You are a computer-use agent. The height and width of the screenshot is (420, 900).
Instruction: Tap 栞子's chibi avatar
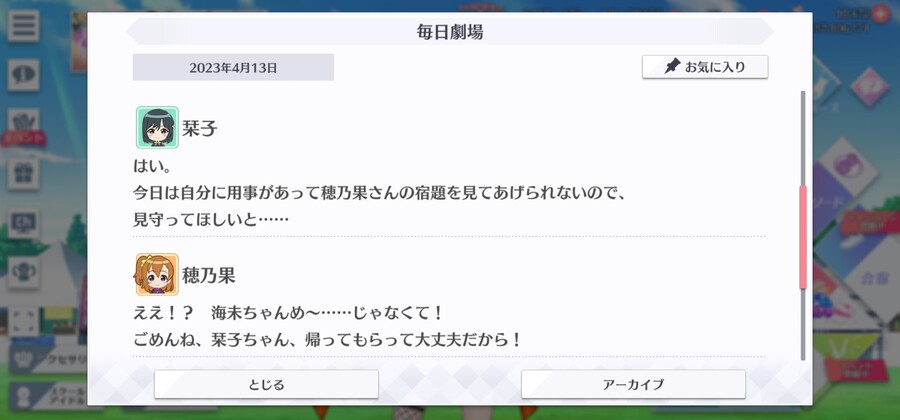(157, 127)
